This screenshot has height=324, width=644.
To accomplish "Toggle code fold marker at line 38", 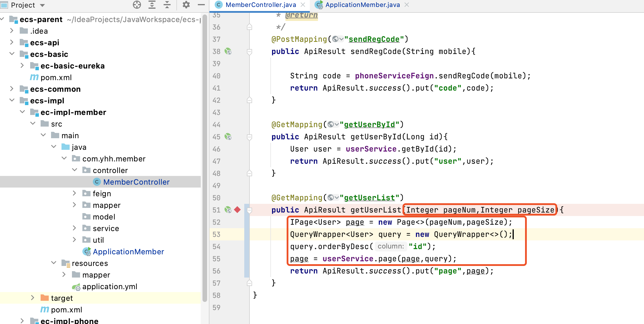I will coord(249,52).
